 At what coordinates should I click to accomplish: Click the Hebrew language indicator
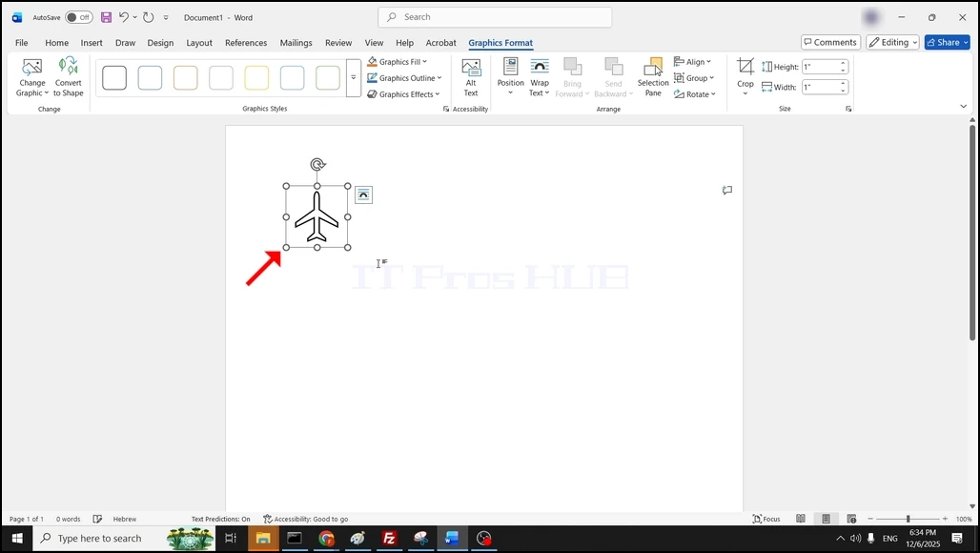point(124,519)
